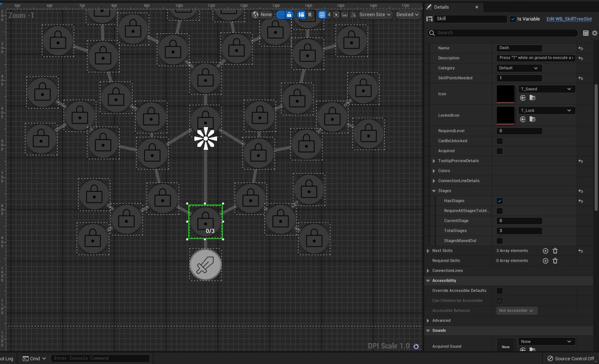This screenshot has height=364, width=599.
Task: Expand the Advanced section
Action: [428, 321]
